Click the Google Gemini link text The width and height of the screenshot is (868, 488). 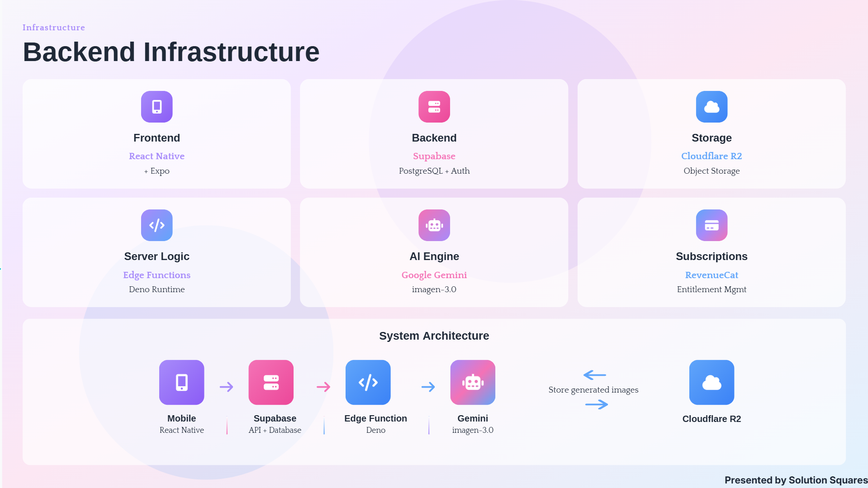pyautogui.click(x=434, y=275)
